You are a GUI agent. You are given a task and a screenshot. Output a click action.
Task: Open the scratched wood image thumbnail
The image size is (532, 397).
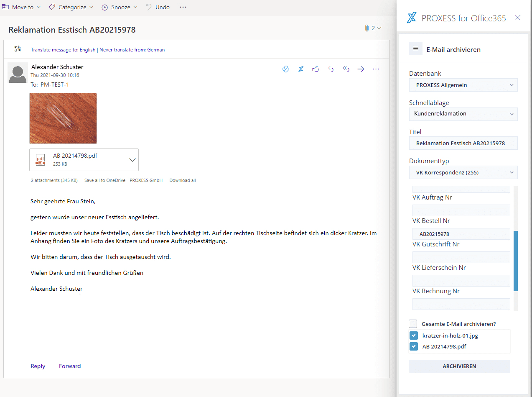click(63, 118)
